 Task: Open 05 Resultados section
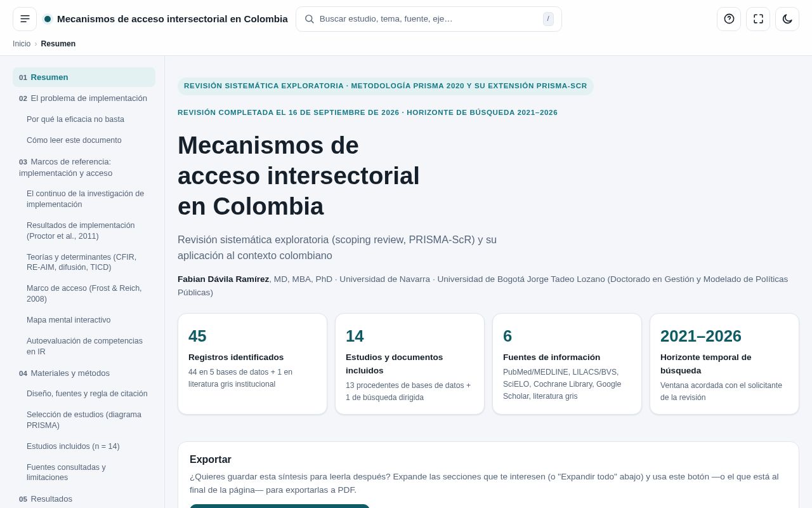pos(84,499)
